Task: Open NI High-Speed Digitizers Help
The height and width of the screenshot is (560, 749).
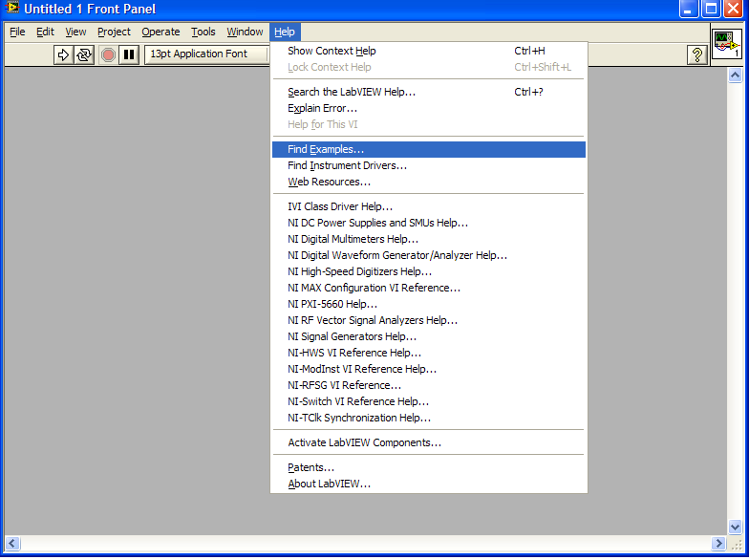Action: (428, 271)
